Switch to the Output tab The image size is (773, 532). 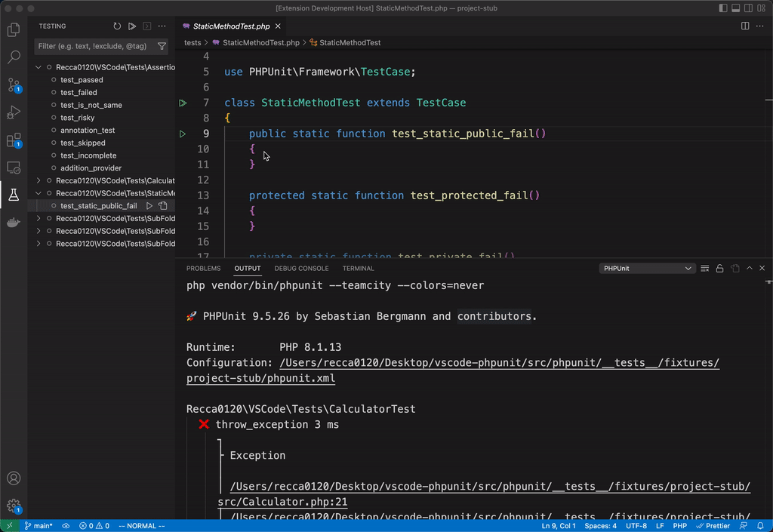(247, 269)
